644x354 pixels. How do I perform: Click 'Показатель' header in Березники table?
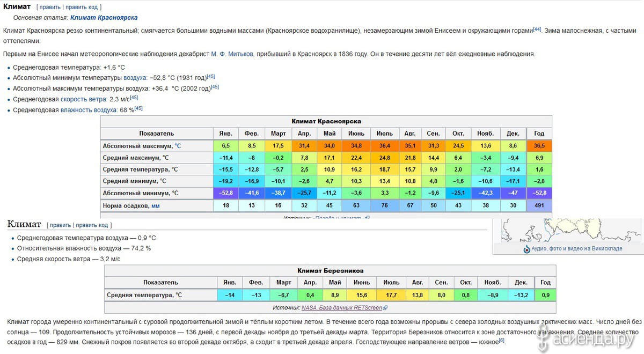pyautogui.click(x=160, y=283)
